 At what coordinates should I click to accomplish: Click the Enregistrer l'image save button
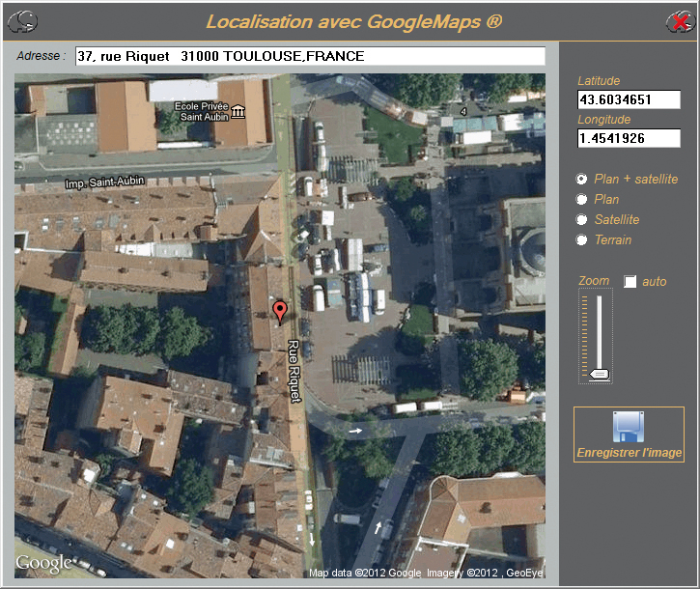[629, 435]
